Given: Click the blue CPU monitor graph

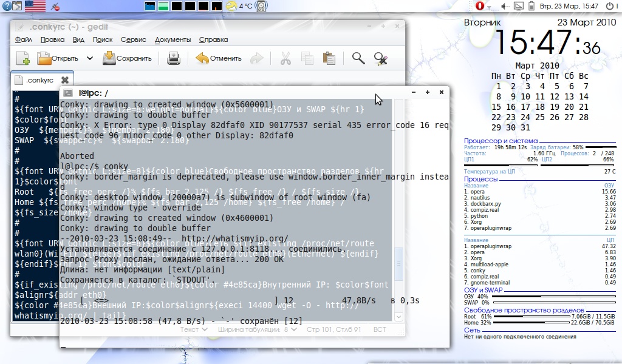Looking at the screenshot, I should click(x=150, y=6).
